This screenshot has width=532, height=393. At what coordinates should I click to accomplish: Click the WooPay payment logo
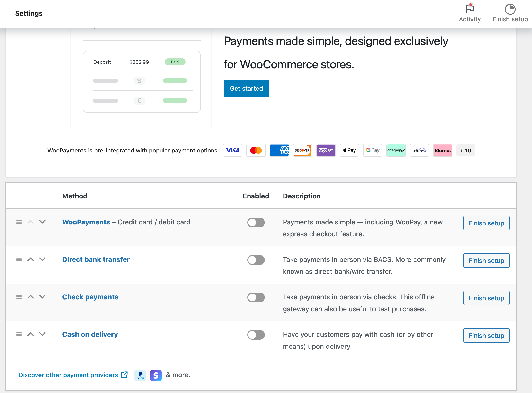[x=326, y=150]
